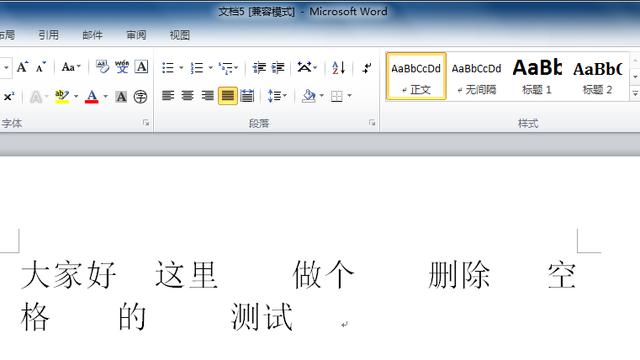Apply the 标题 2 style
The image size is (640, 360).
pos(597,76)
